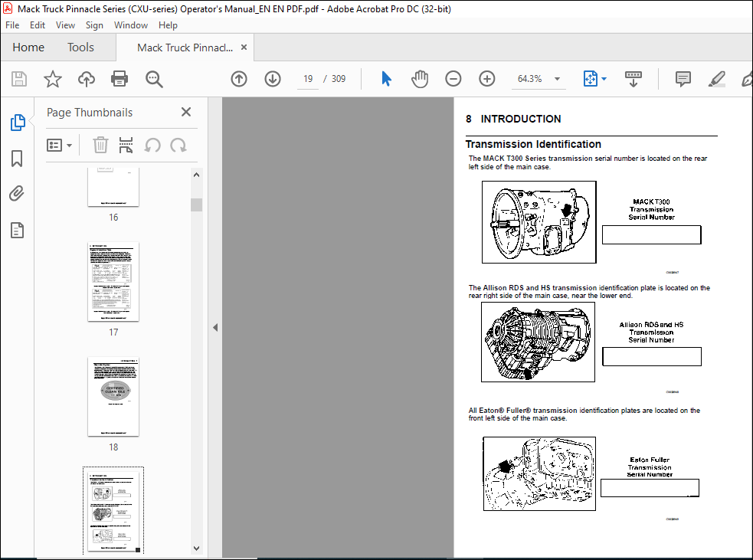Click the Eaton Fuller transmission illustration
The width and height of the screenshot is (753, 560).
tap(539, 473)
